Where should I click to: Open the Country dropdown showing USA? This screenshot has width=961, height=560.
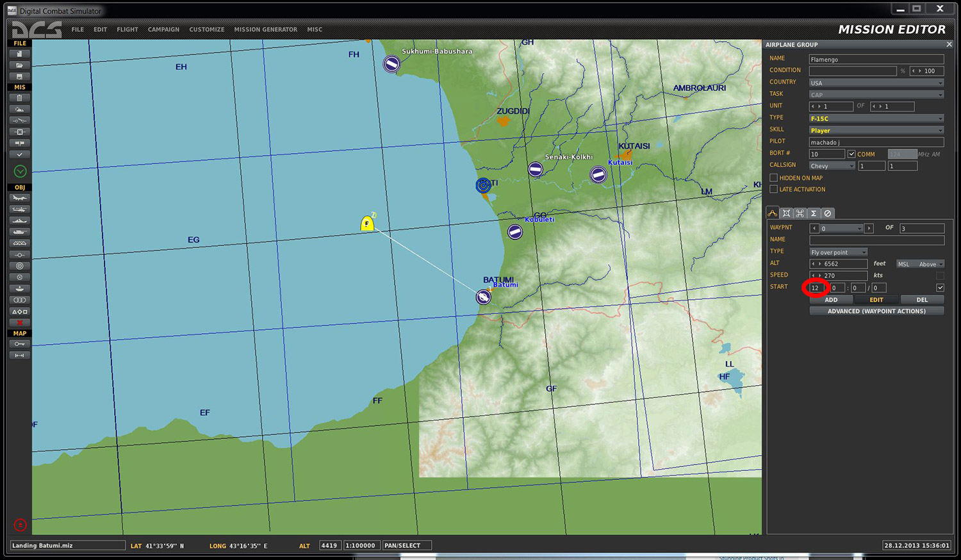(x=876, y=83)
